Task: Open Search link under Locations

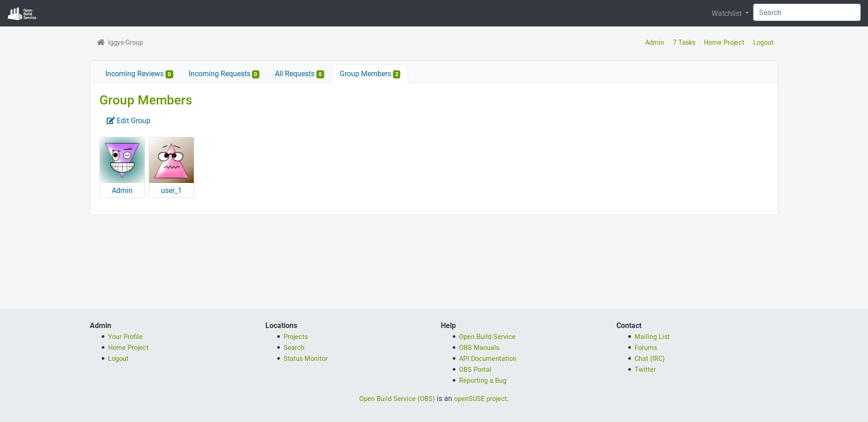Action: coord(294,348)
